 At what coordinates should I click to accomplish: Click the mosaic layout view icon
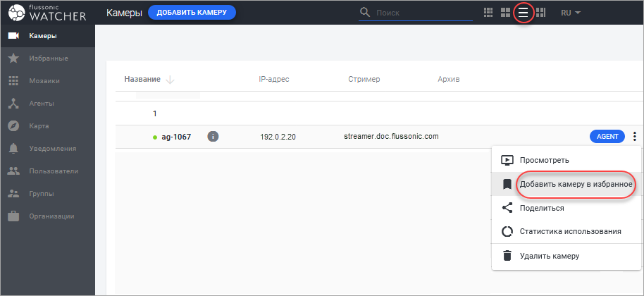541,13
